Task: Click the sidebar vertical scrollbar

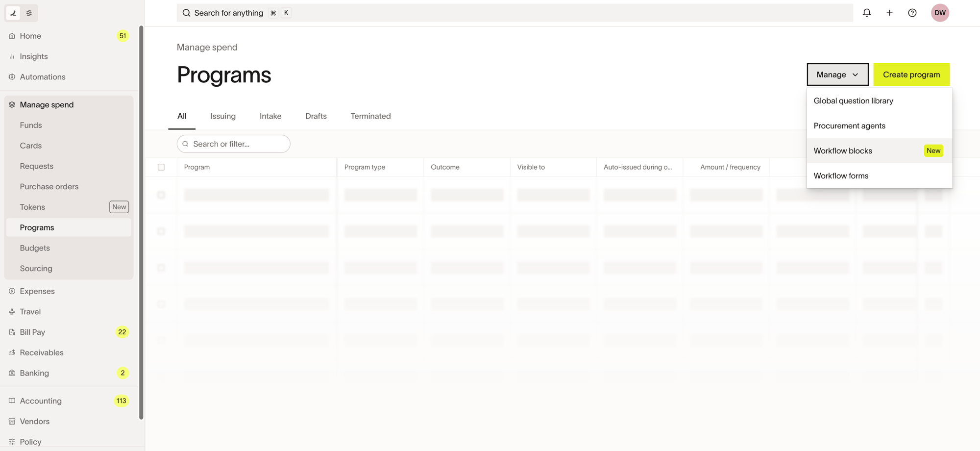Action: coord(141,223)
